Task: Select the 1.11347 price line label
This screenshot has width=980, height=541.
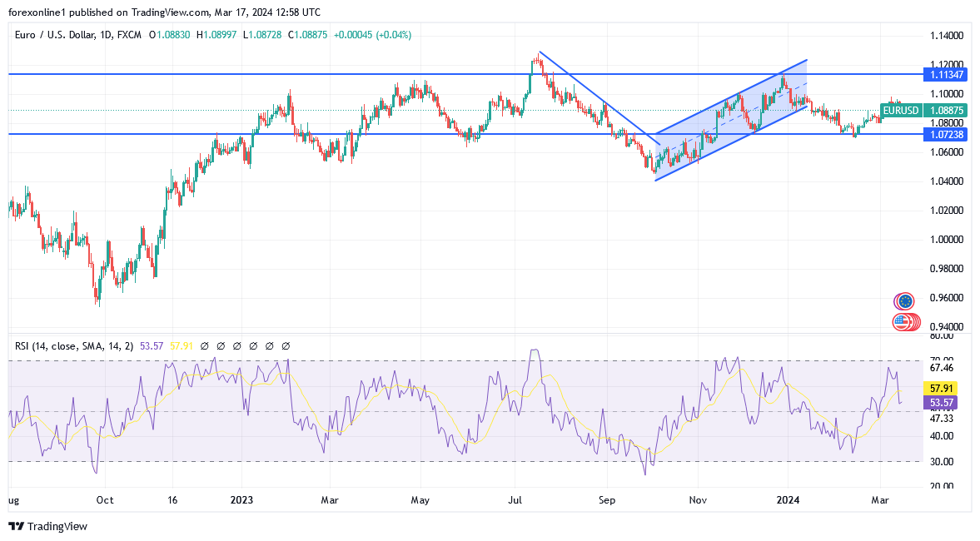Action: pyautogui.click(x=945, y=74)
